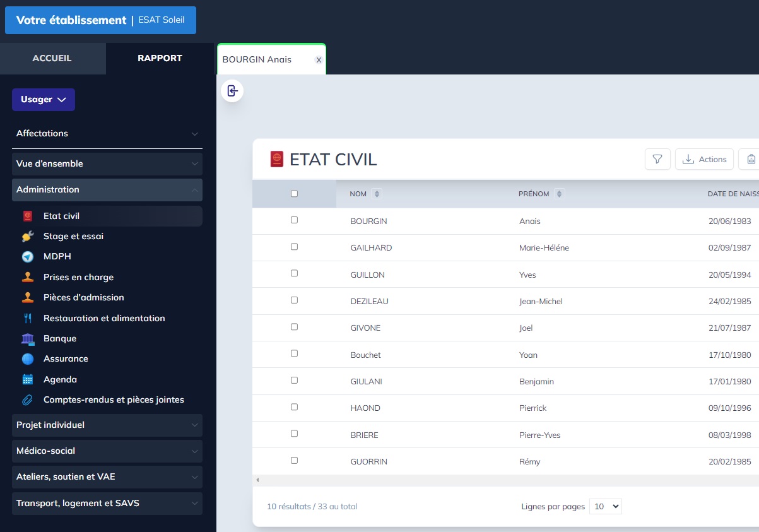The width and height of the screenshot is (759, 532).
Task: Check the GIULANI row checkbox
Action: pos(294,381)
